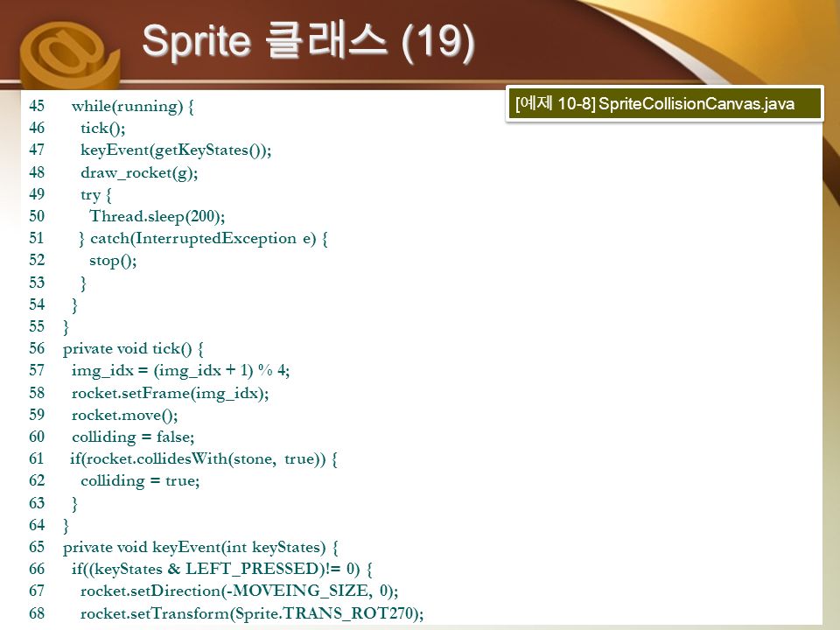Click 'colliding = false;' line
The width and height of the screenshot is (840, 630).
(x=133, y=437)
